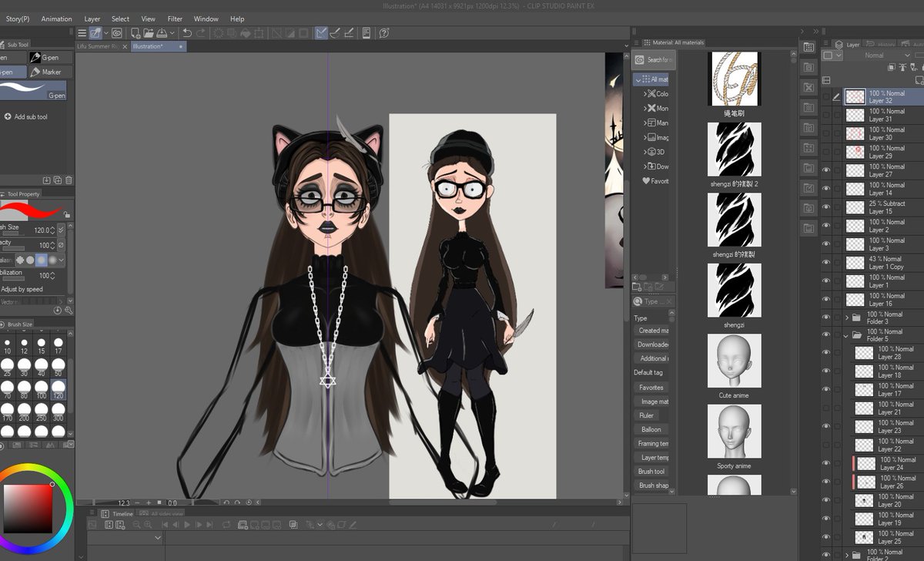Open the smartphone connection icon
This screenshot has height=561, width=924.
pyautogui.click(x=367, y=33)
